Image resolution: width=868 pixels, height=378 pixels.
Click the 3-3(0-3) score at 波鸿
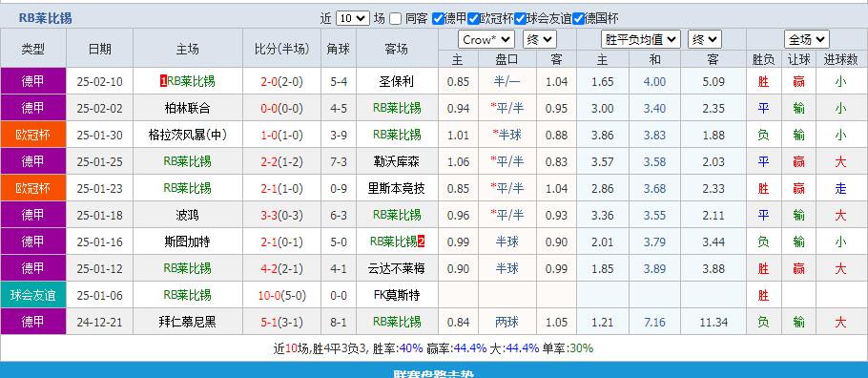pyautogui.click(x=281, y=215)
